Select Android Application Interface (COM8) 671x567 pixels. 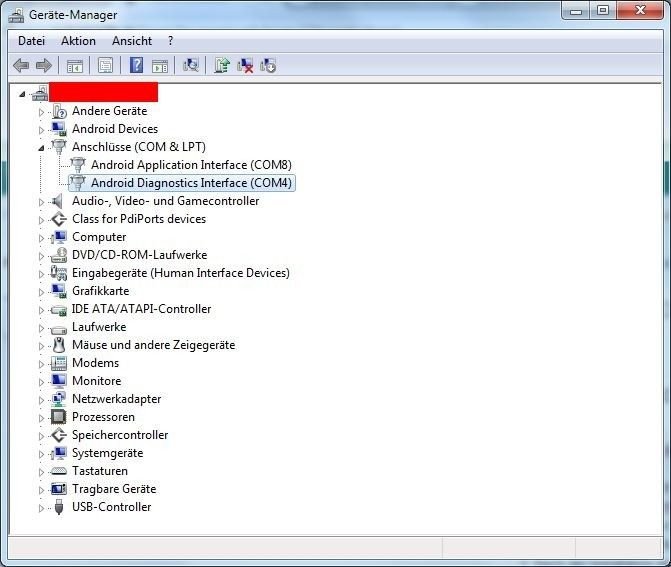click(x=191, y=165)
